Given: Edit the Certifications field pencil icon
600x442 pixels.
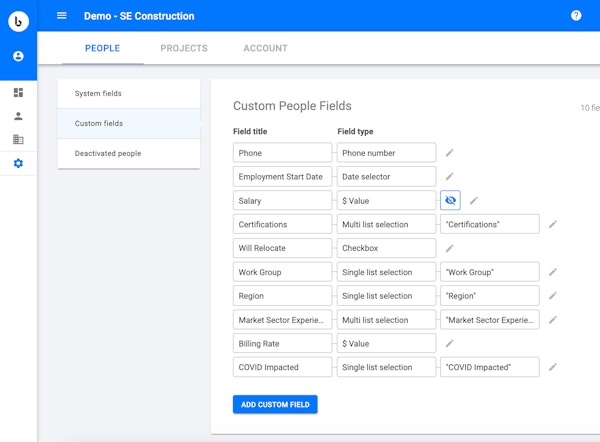Looking at the screenshot, I should (553, 224).
